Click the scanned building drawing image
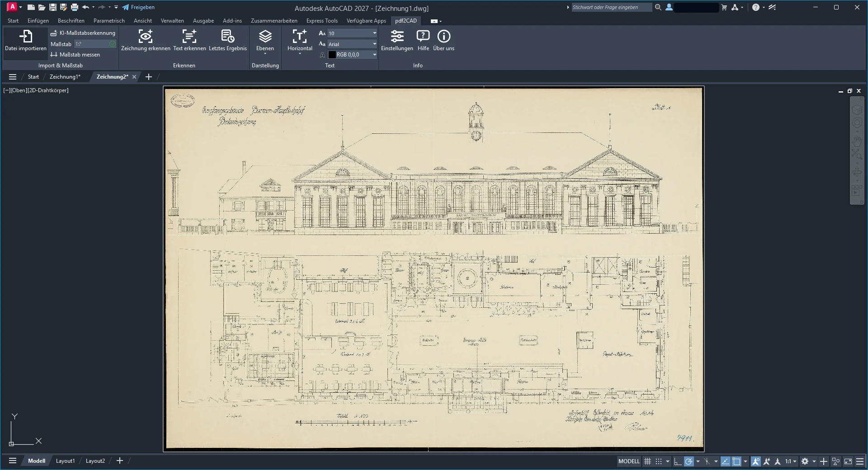This screenshot has width=868, height=470. click(434, 269)
